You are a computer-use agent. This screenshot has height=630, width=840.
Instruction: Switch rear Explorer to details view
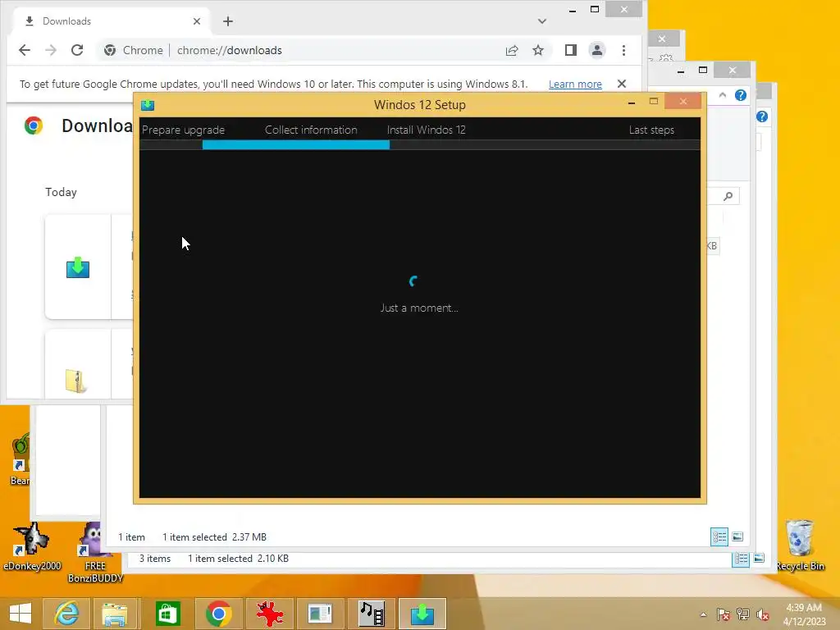(741, 559)
